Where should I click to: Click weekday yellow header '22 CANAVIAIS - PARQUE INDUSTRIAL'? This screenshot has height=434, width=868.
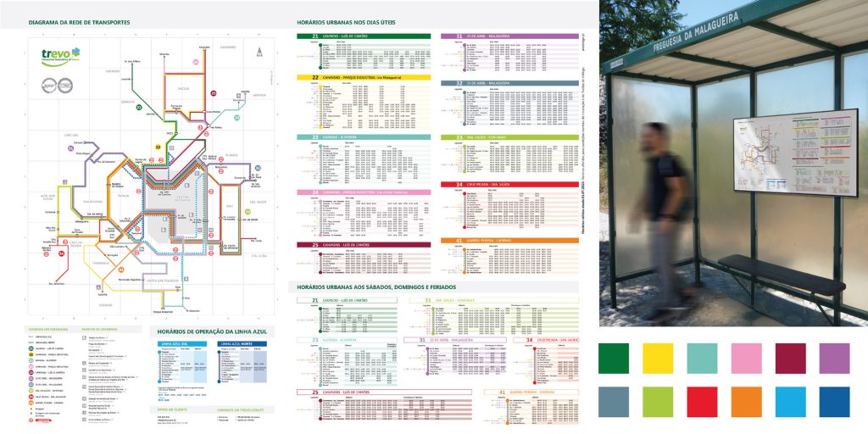pos(364,77)
